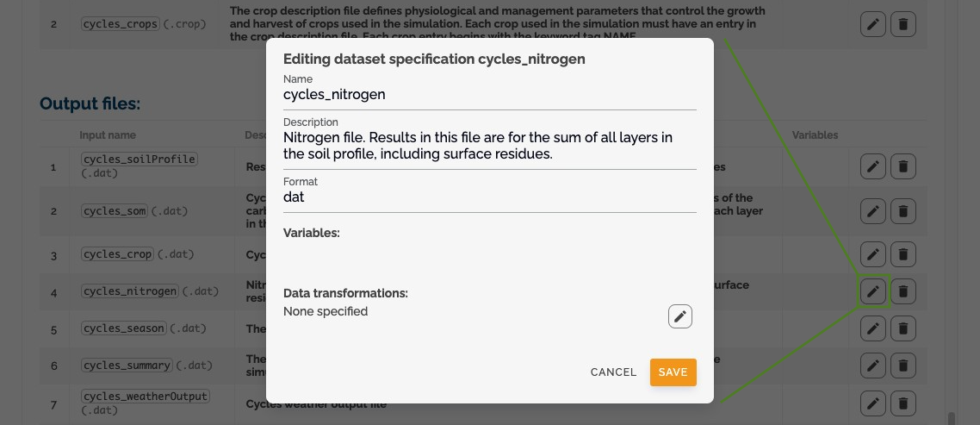Viewport: 980px width, 425px height.
Task: Save the dataset specification
Action: click(x=673, y=372)
